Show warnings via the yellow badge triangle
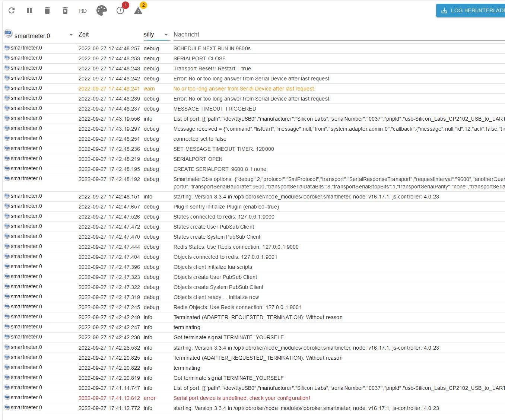505x420 pixels. tap(138, 10)
